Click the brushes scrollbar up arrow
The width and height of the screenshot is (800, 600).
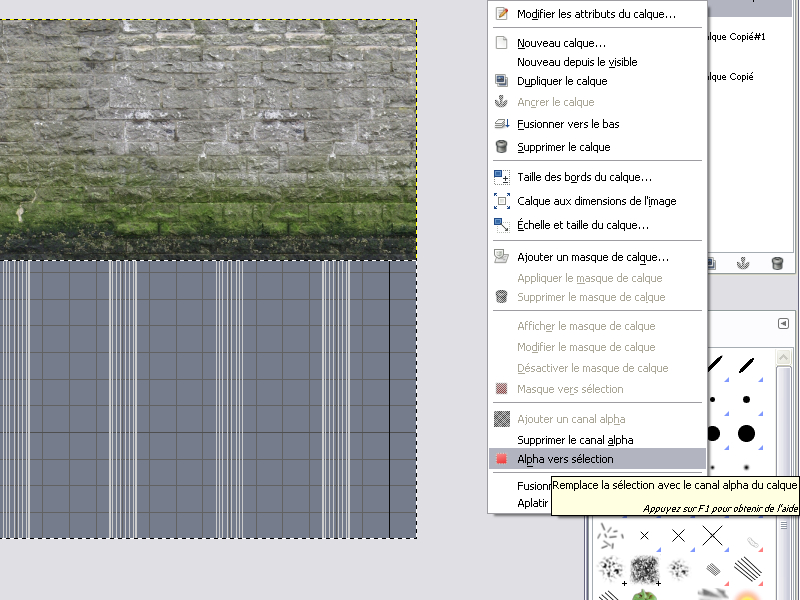point(783,357)
